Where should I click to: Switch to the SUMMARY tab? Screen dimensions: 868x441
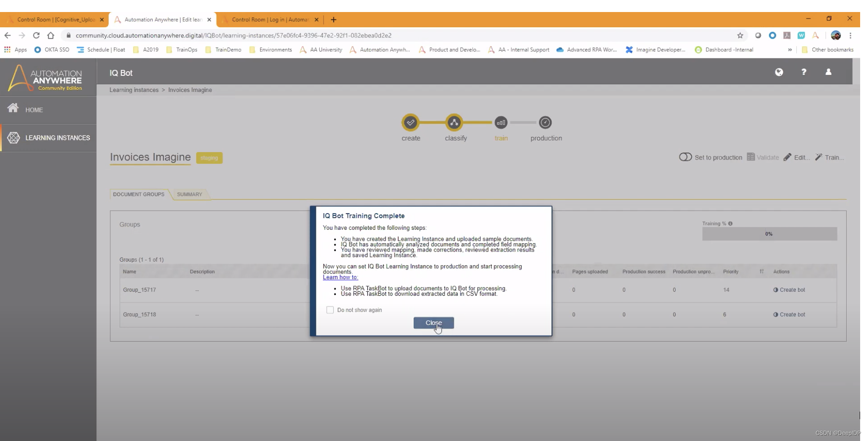click(x=189, y=194)
